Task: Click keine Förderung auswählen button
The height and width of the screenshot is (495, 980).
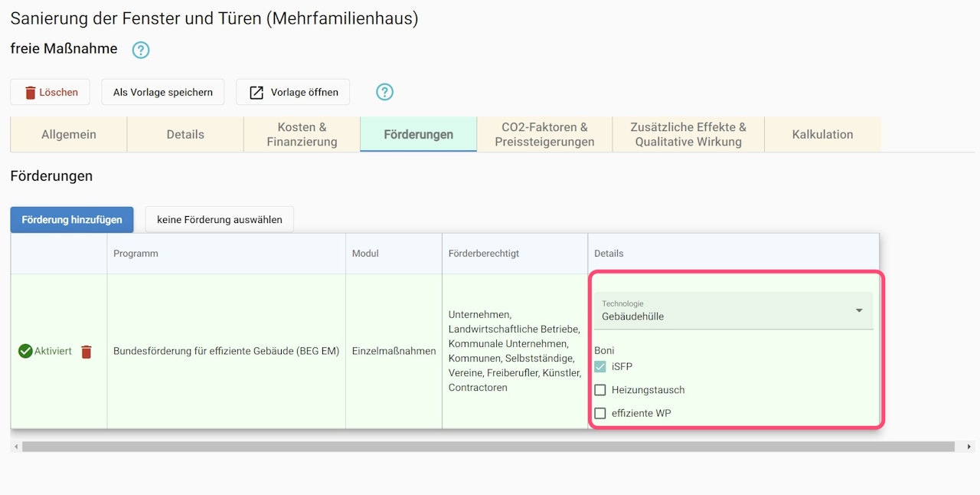Action: pyautogui.click(x=220, y=220)
